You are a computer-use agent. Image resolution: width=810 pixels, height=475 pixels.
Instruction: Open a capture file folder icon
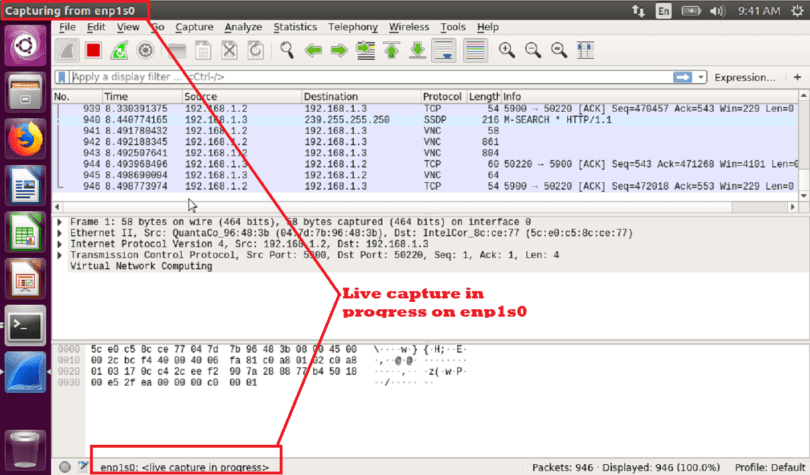tap(177, 51)
